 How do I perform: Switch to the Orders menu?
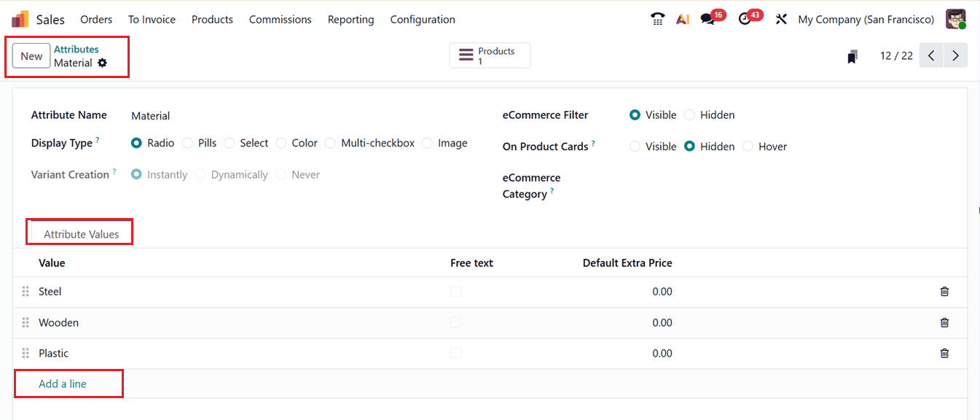[x=96, y=19]
